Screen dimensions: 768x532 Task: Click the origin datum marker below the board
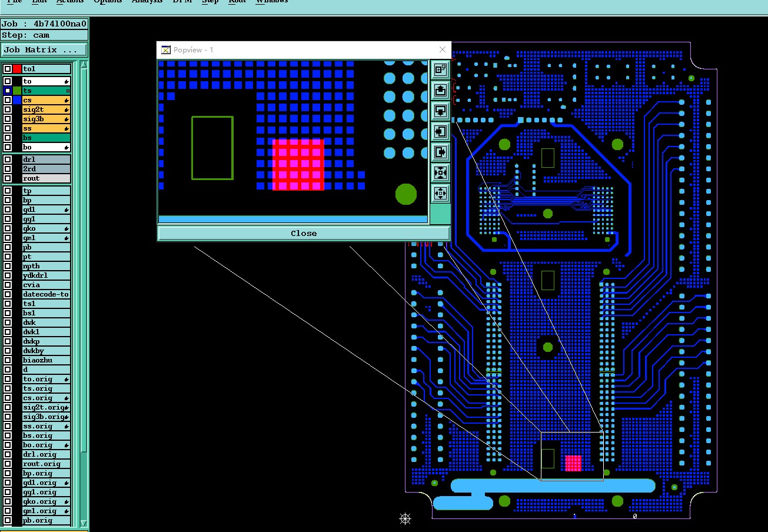405,518
